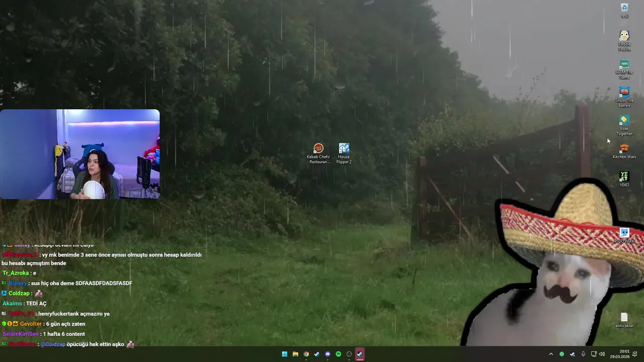
Task: Click the "6 gün açtı zaten" message
Action: [x=66, y=324]
